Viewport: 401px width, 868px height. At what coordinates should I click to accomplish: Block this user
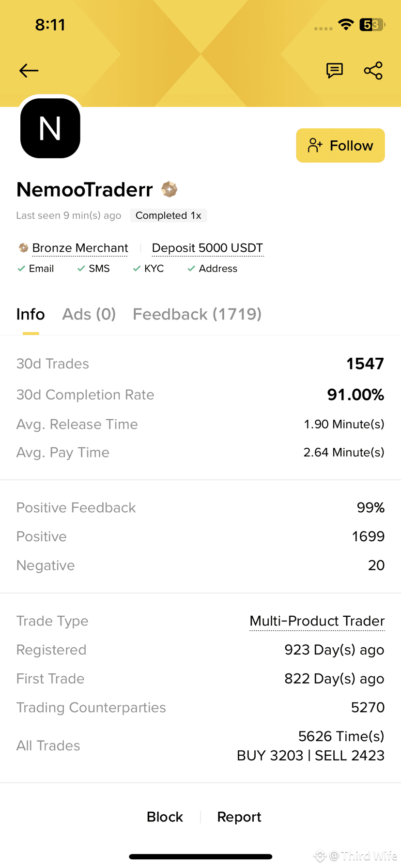coord(165,817)
